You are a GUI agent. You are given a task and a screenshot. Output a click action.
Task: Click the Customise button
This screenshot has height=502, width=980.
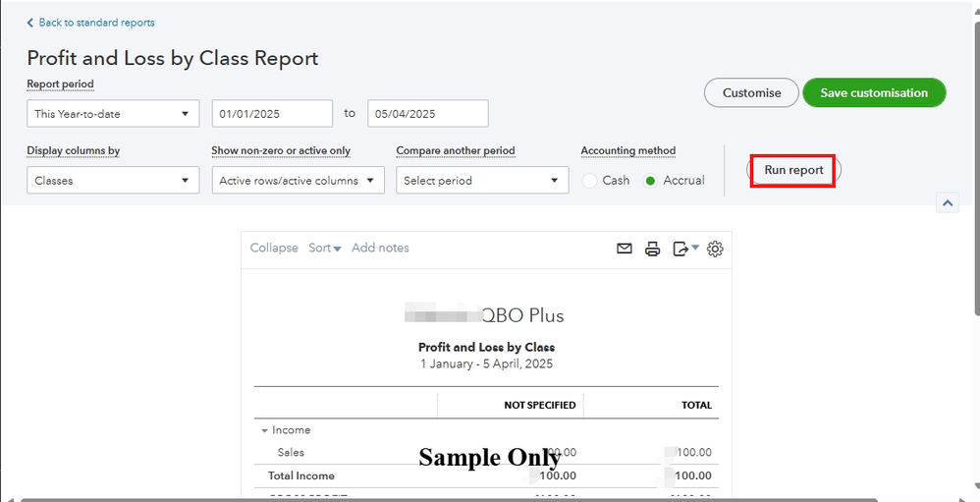tap(751, 93)
